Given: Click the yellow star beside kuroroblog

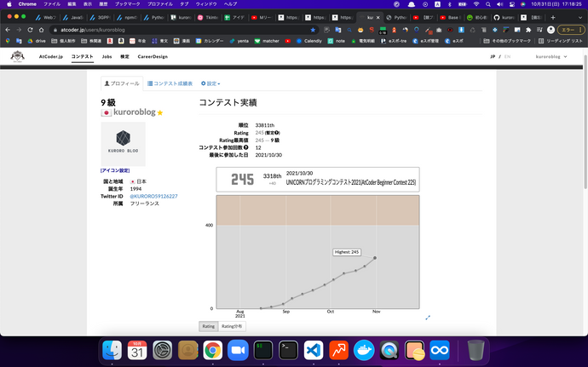Looking at the screenshot, I should [160, 112].
